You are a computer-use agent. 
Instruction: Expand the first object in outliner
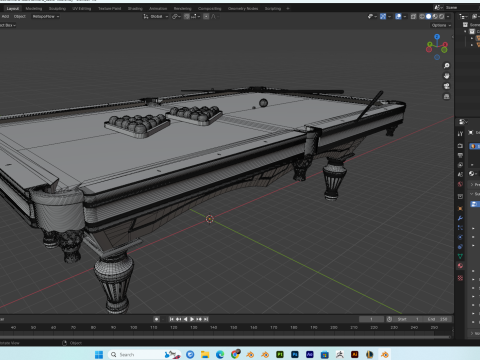472,38
